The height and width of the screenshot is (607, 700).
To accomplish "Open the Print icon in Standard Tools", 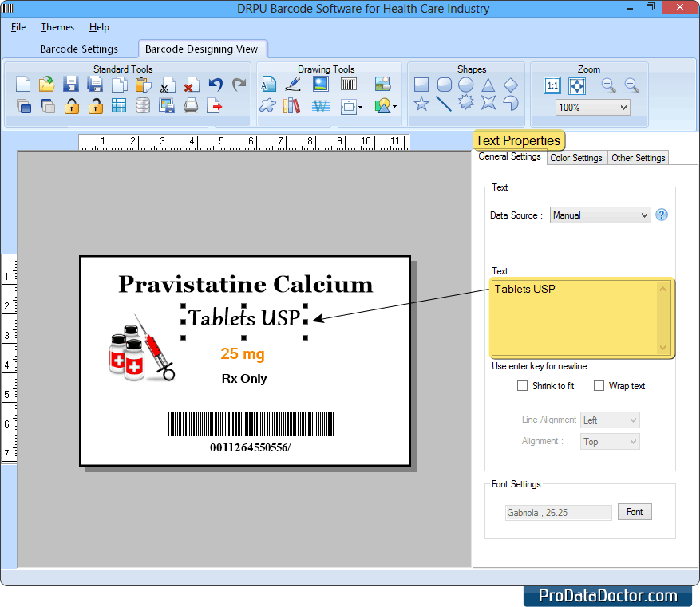I will click(x=190, y=105).
